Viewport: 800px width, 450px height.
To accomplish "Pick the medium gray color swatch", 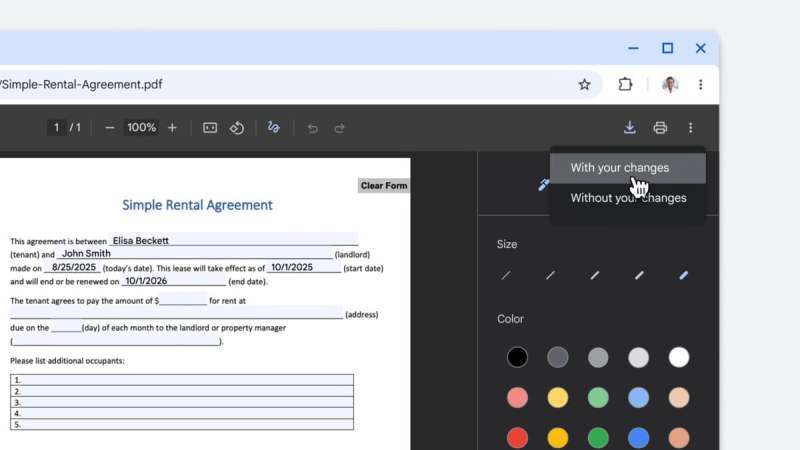I will tap(598, 357).
